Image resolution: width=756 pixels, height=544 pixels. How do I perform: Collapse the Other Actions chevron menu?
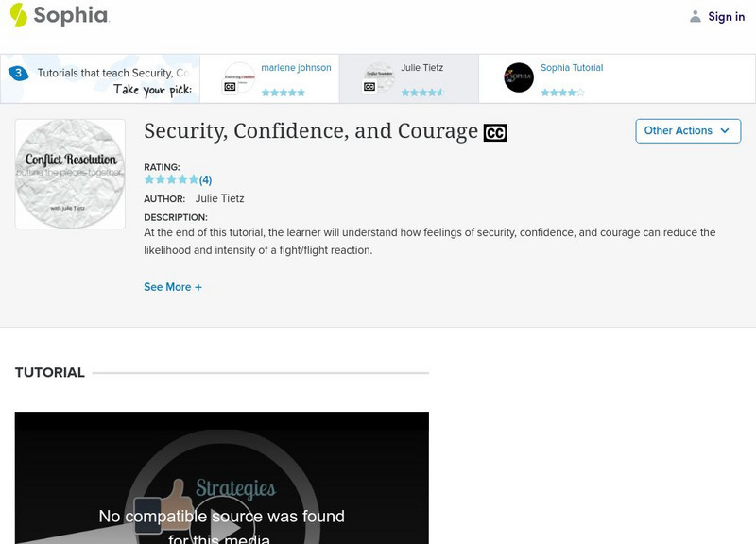click(724, 131)
